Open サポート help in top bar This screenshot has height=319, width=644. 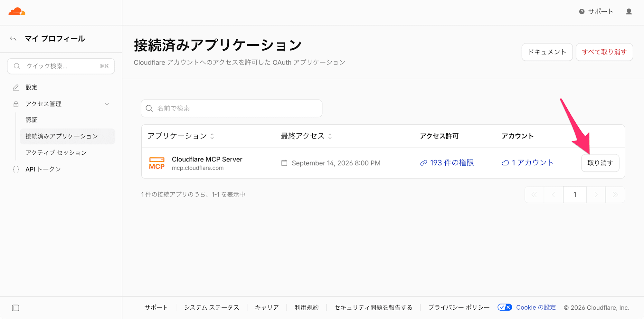click(x=596, y=12)
